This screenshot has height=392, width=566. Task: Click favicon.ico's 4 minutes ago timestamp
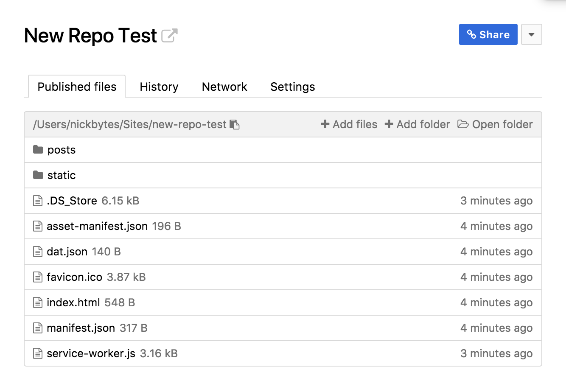(x=496, y=277)
